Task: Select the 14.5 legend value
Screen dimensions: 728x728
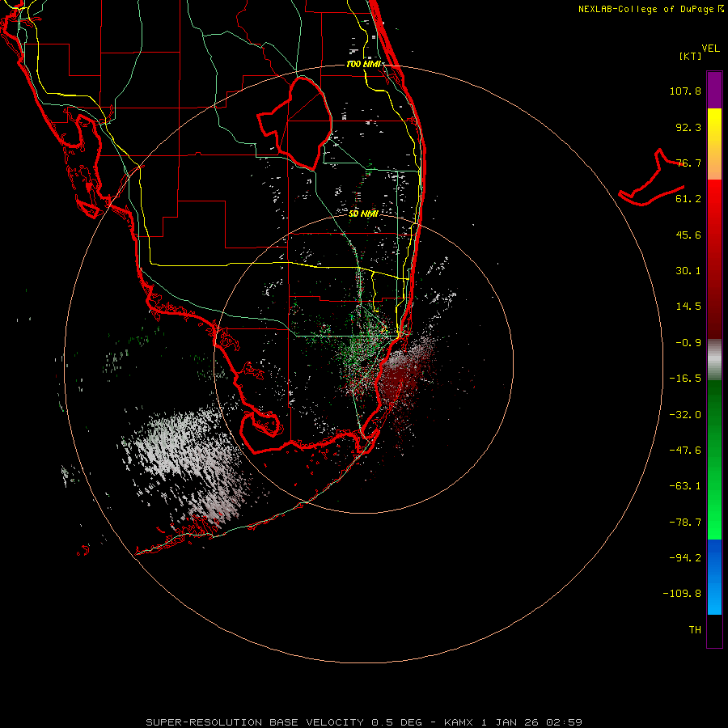Action: pos(688,307)
